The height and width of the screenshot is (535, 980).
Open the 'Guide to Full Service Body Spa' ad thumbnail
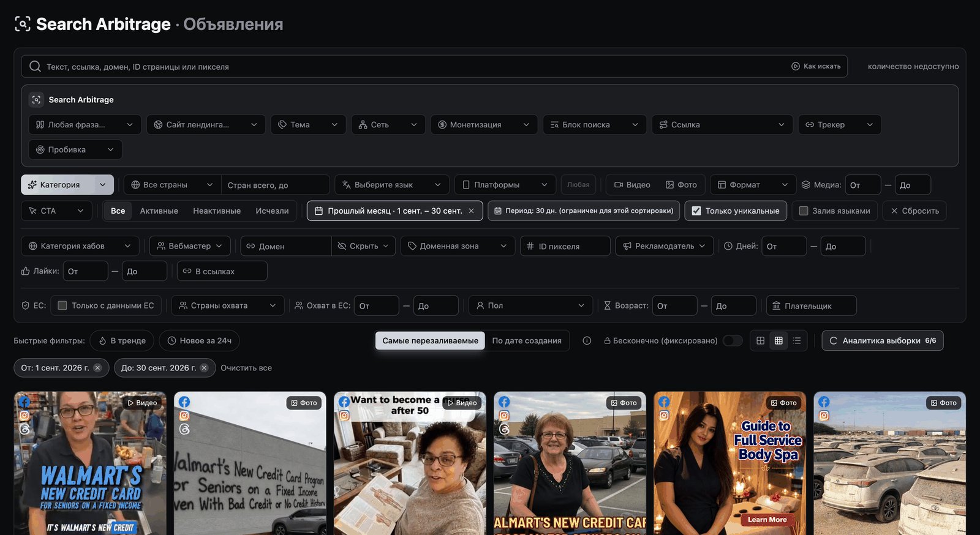(730, 463)
